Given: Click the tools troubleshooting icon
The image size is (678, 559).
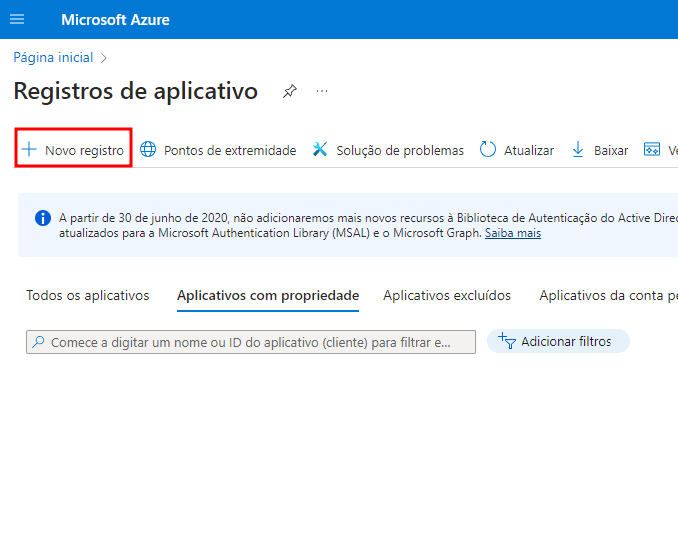Looking at the screenshot, I should point(320,150).
